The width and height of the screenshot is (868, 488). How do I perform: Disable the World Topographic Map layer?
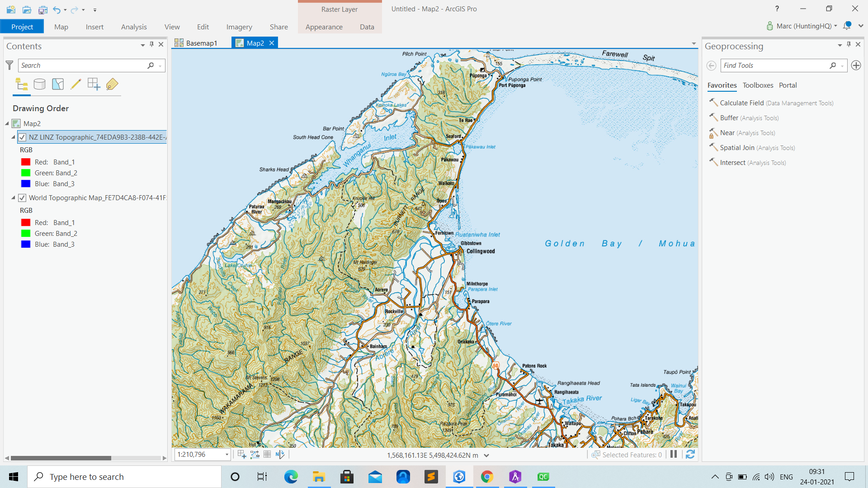pyautogui.click(x=22, y=197)
